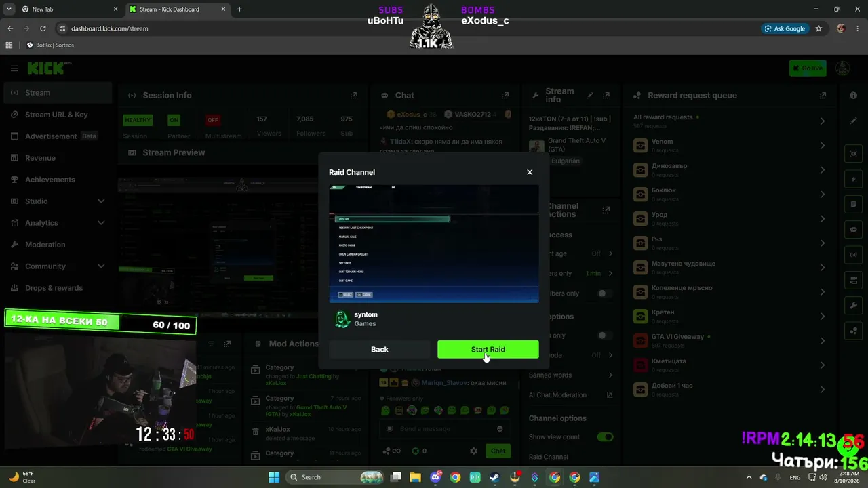
Task: Open Discord from the taskbar
Action: pos(435,477)
